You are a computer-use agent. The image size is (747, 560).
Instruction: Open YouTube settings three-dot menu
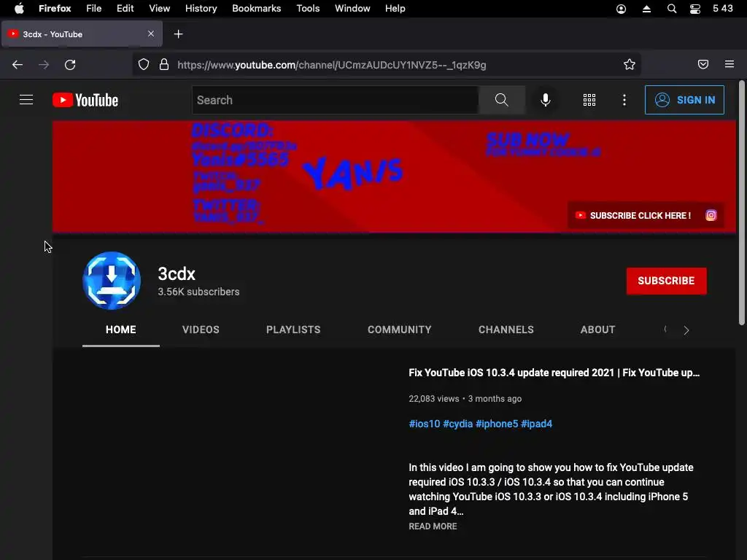624,100
